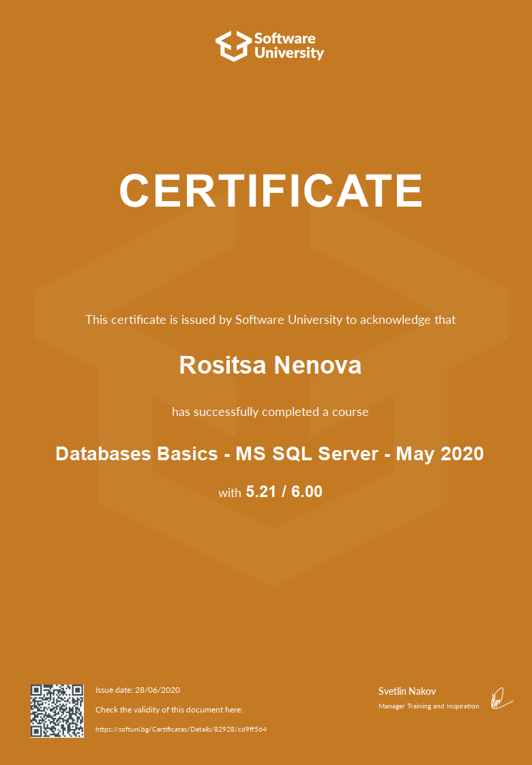Click the Software University logo text
This screenshot has width=532, height=765.
(x=289, y=46)
